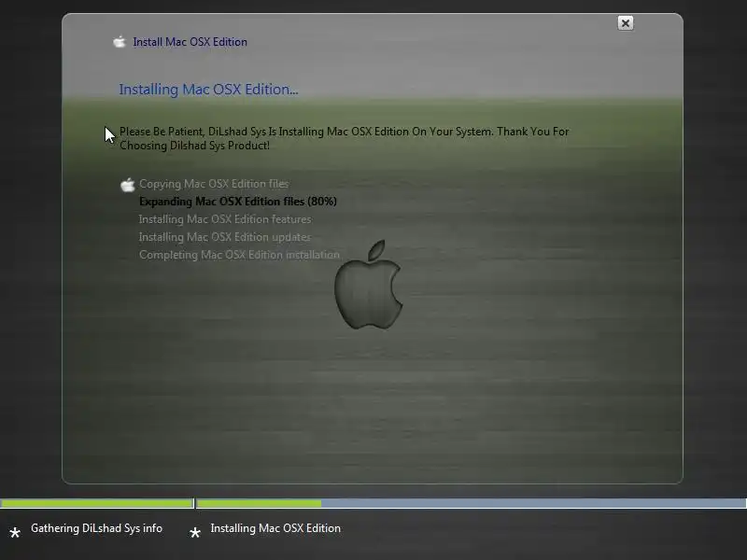Viewport: 747px width, 560px height.
Task: Click 'Completing Mac OSX Edition installation' step
Action: (239, 255)
